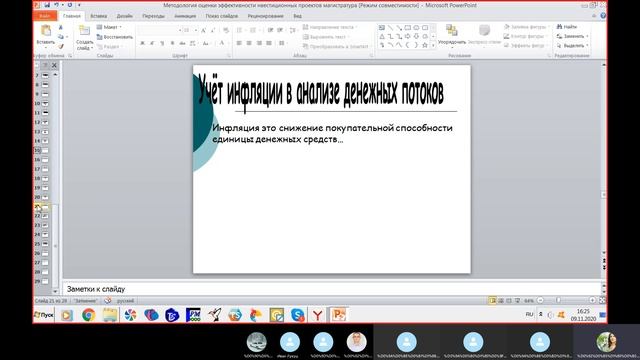Image resolution: width=640 pixels, height=360 pixels.
Task: Select the triangle shape in shapes gallery
Action: [382, 37]
